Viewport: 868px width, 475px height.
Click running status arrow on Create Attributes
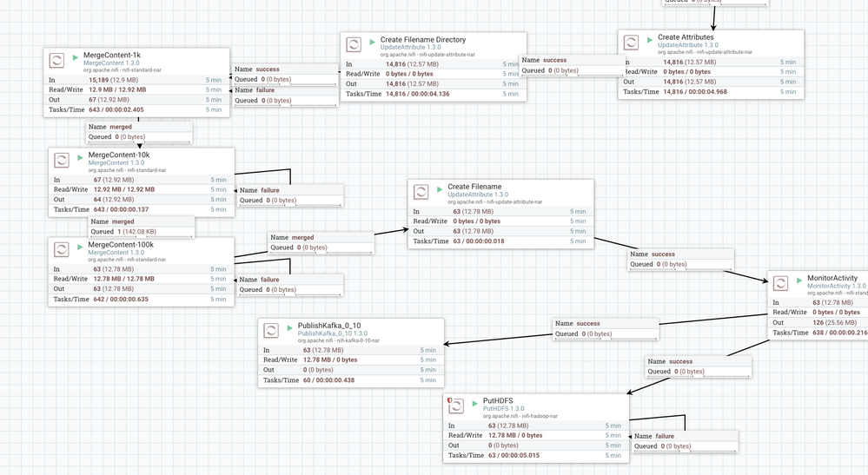click(649, 39)
